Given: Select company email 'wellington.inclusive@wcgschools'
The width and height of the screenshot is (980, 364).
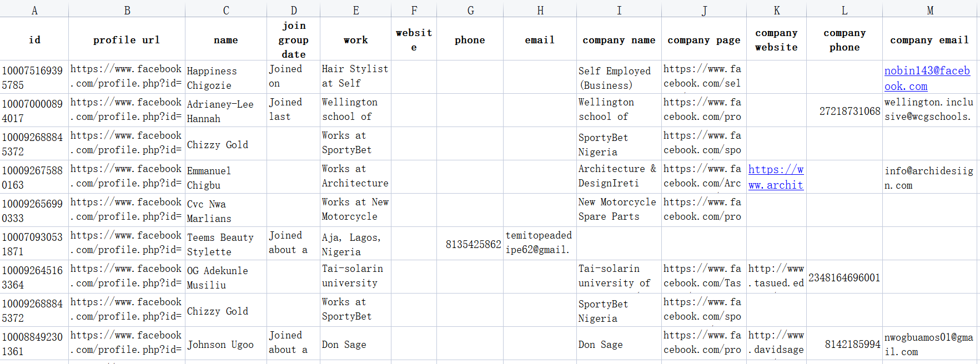Looking at the screenshot, I should [931, 110].
